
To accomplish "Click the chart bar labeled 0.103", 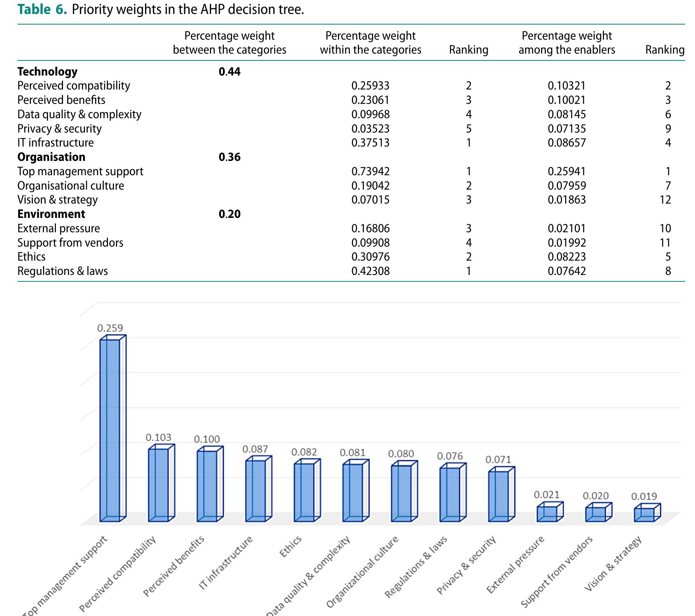I will pyautogui.click(x=161, y=483).
